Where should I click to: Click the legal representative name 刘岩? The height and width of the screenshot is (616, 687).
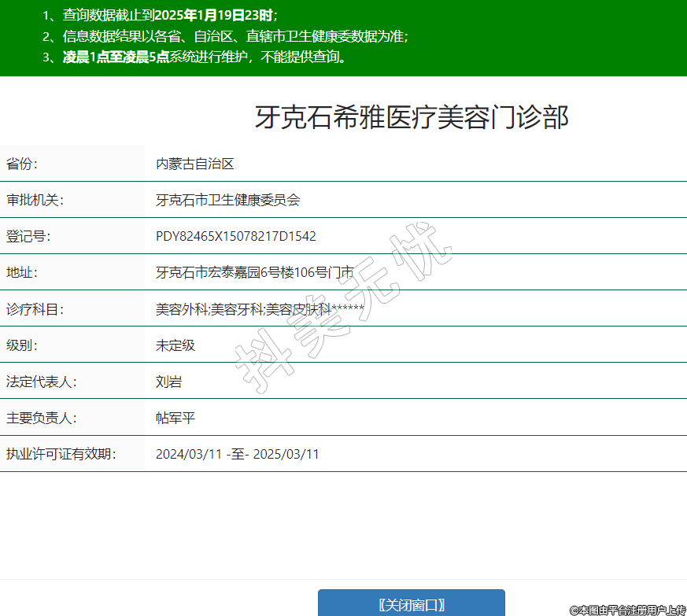click(x=169, y=382)
